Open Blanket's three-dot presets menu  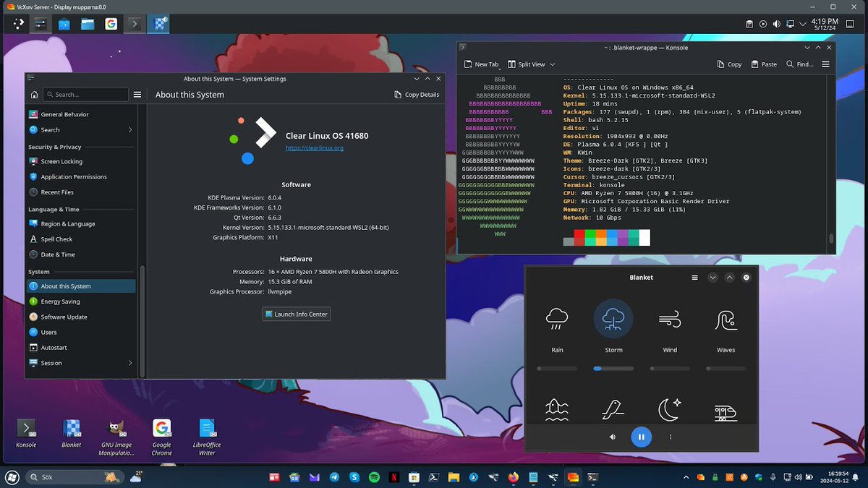pyautogui.click(x=671, y=437)
